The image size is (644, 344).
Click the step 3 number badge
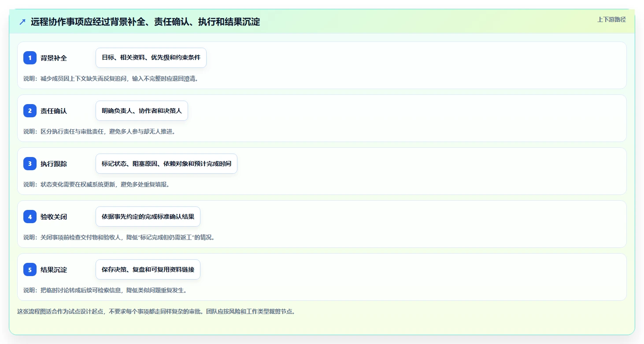click(30, 164)
